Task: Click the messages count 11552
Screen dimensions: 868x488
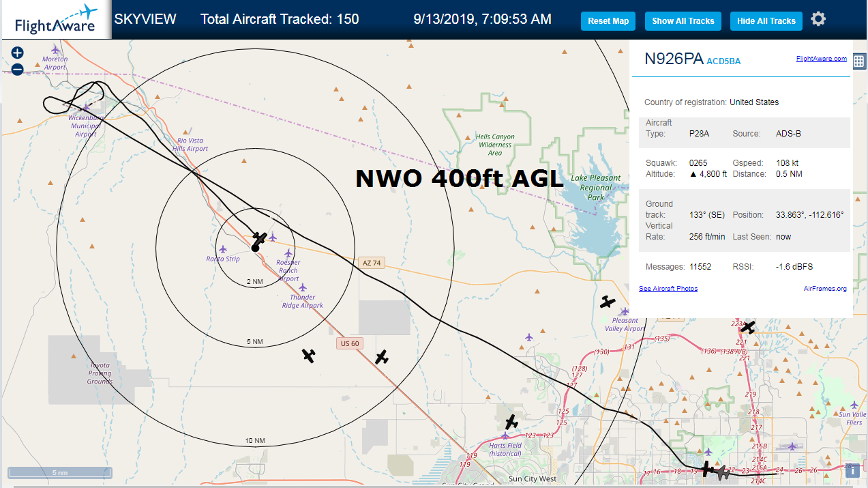Action: pos(700,267)
